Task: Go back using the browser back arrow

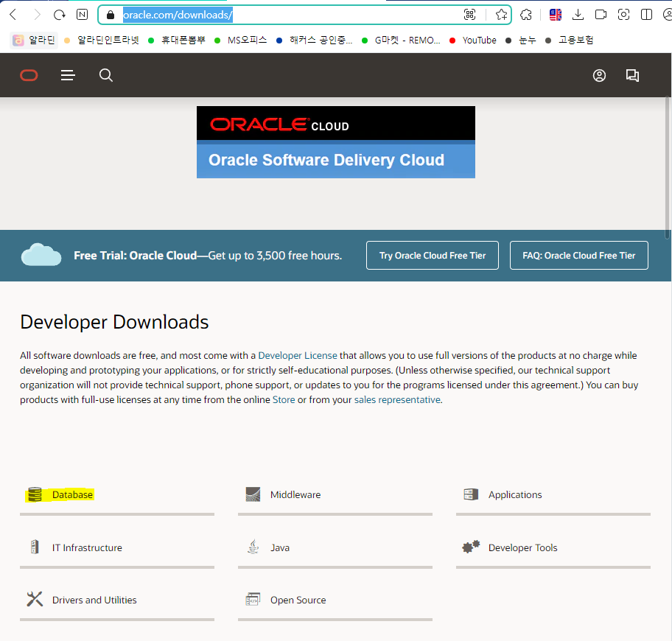Action: [13, 15]
